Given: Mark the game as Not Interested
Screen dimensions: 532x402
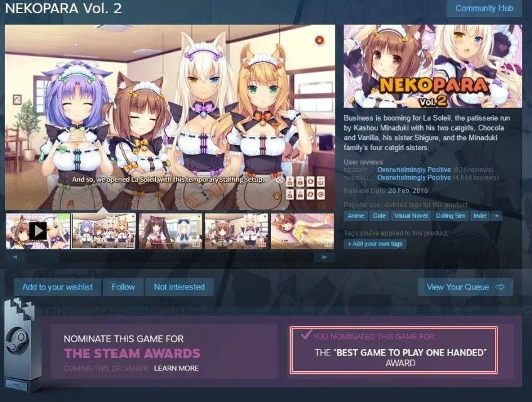Looking at the screenshot, I should point(179,287).
